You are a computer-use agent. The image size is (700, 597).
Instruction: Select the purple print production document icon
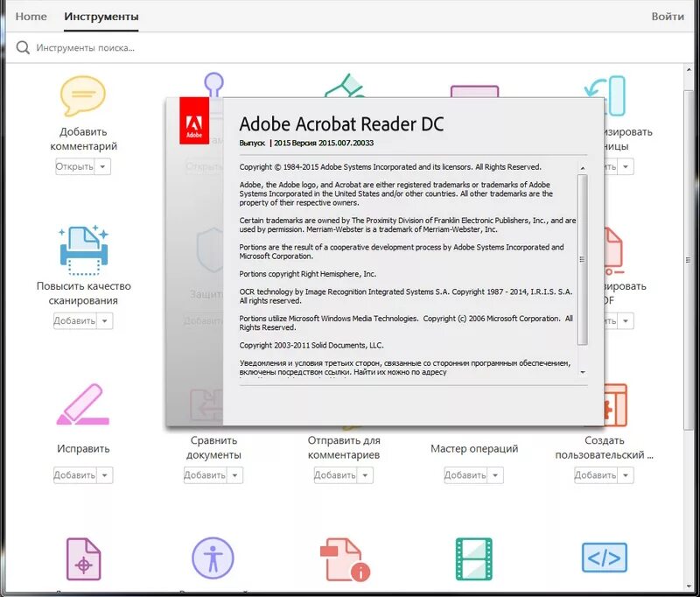pyautogui.click(x=83, y=559)
